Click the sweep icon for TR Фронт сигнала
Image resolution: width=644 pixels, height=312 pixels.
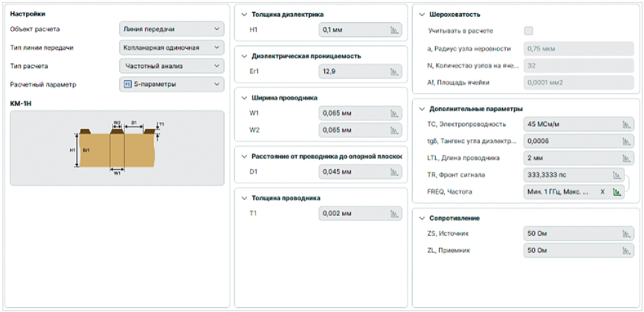point(617,175)
